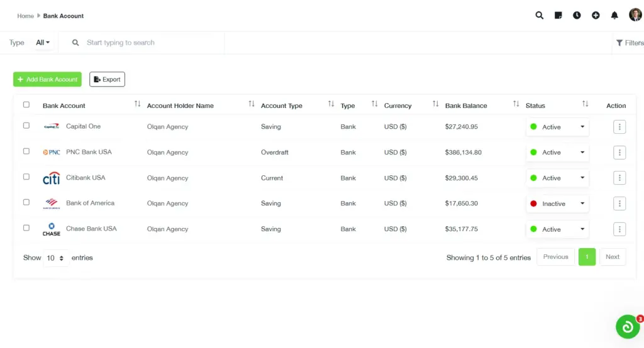The width and height of the screenshot is (644, 348).
Task: Click Add Bank Account button
Action: [x=47, y=79]
